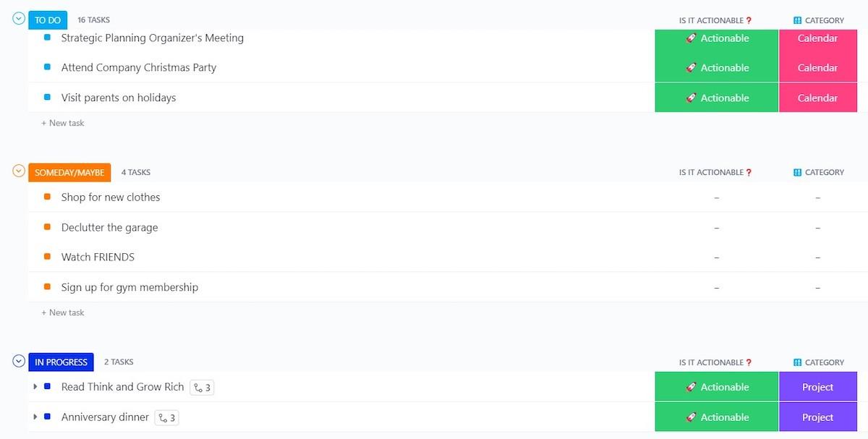This screenshot has height=439, width=868.
Task: Click purple Project category for Anniversary dinner
Action: [x=817, y=417]
